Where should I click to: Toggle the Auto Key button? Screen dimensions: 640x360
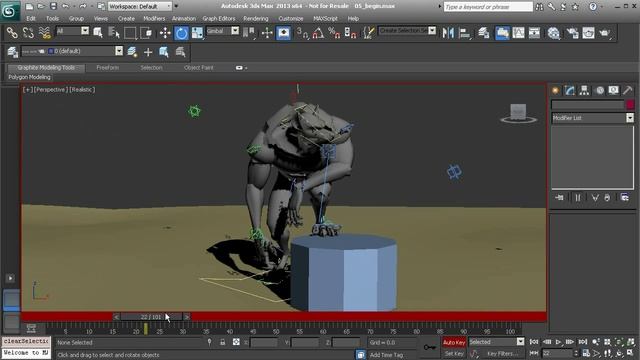454,342
